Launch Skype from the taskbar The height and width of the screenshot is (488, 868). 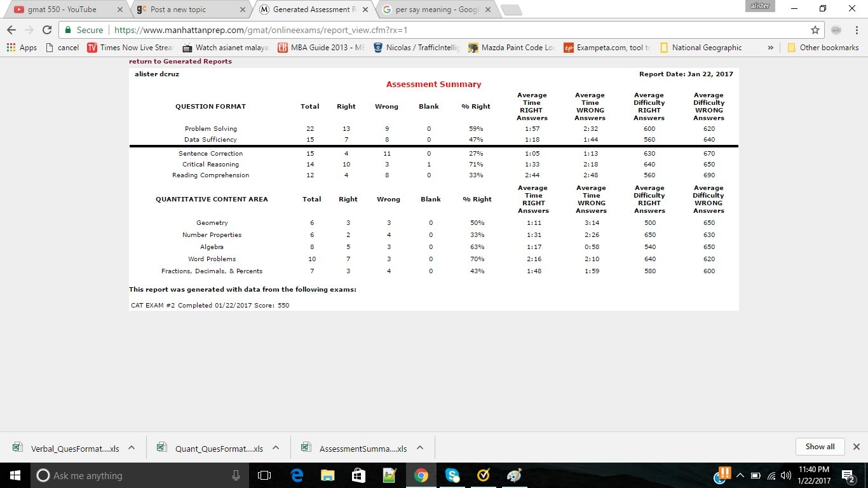click(x=452, y=475)
